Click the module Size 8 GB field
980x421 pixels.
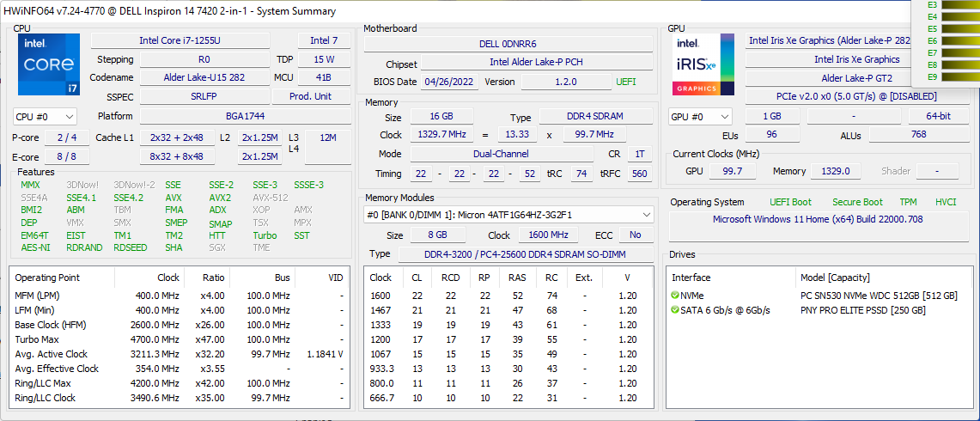437,235
